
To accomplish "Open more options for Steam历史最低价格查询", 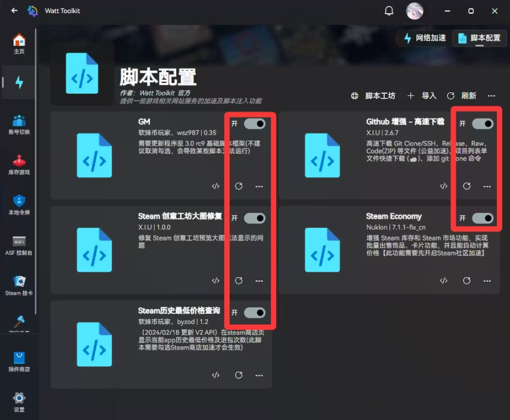I will tap(259, 375).
